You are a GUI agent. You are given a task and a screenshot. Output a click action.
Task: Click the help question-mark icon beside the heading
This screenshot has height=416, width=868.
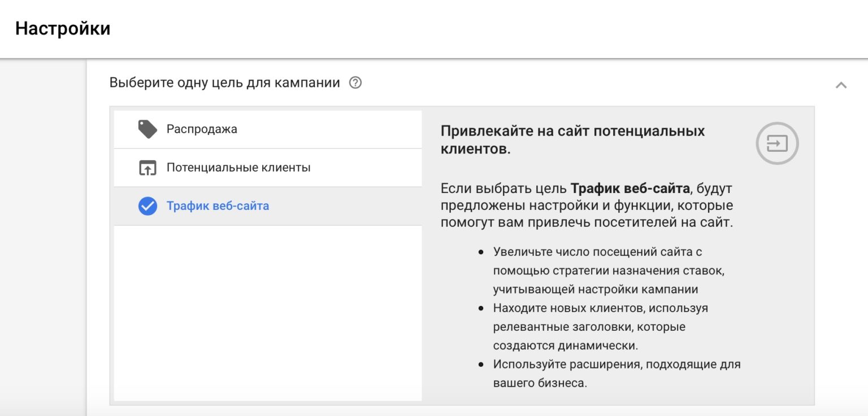coord(355,83)
